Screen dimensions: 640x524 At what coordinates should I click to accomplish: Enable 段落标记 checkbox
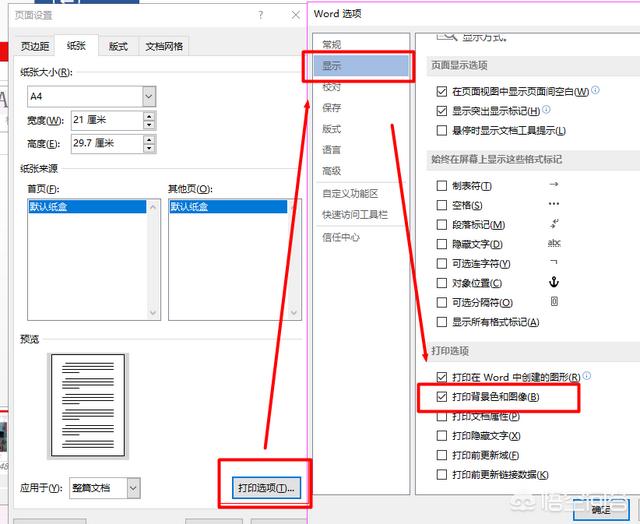point(442,224)
